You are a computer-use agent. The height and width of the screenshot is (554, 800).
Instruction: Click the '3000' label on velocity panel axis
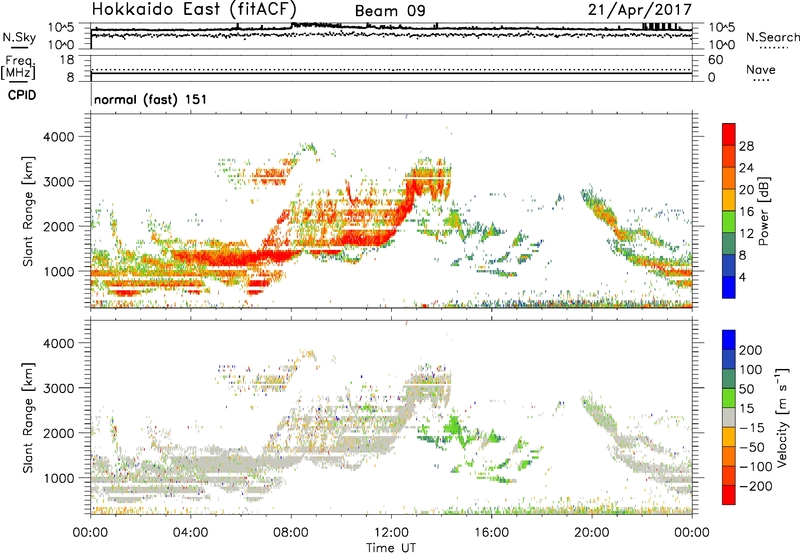pyautogui.click(x=58, y=388)
